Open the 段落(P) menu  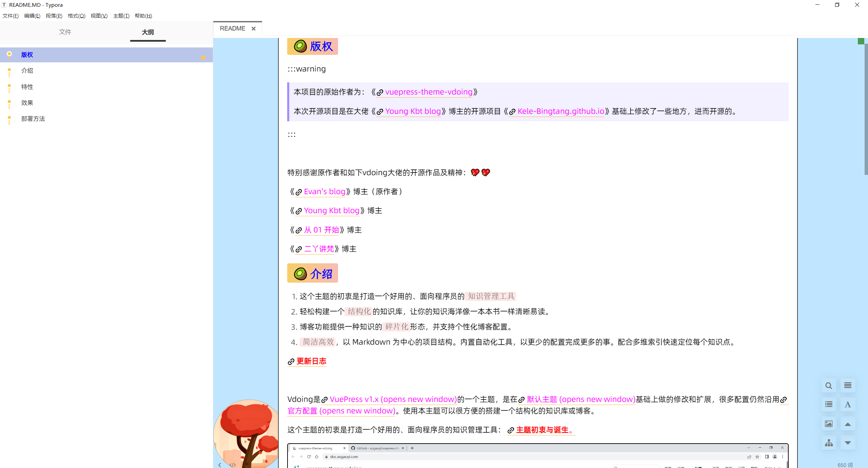pyautogui.click(x=54, y=16)
